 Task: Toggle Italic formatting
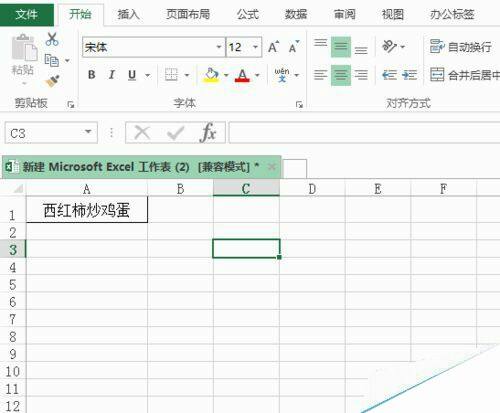tap(112, 75)
